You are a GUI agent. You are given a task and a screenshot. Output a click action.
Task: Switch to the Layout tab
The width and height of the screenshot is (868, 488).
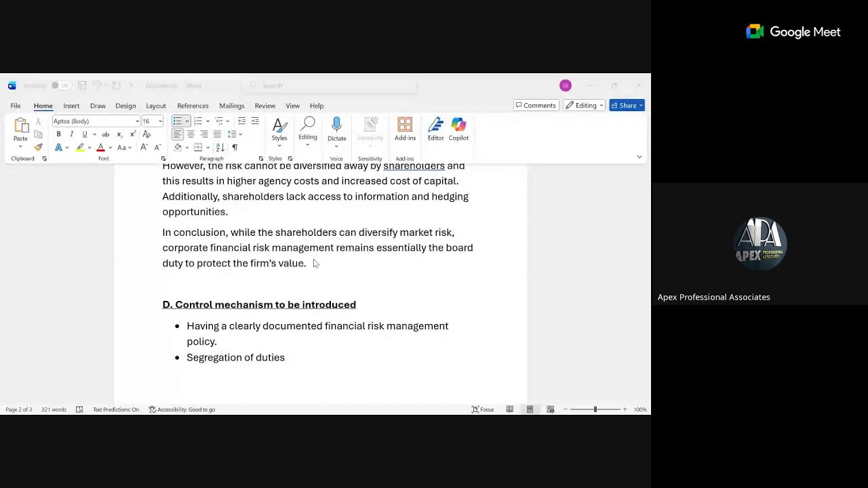pos(156,106)
